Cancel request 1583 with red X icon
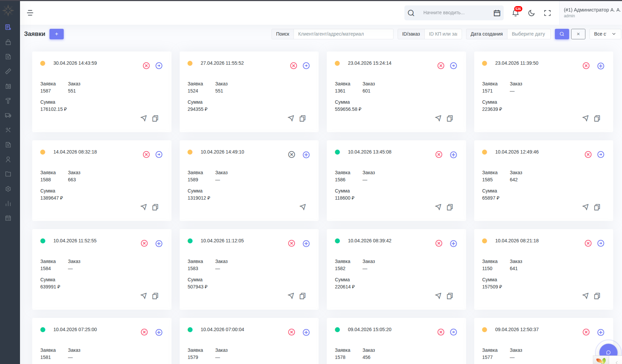The height and width of the screenshot is (364, 622). click(292, 243)
